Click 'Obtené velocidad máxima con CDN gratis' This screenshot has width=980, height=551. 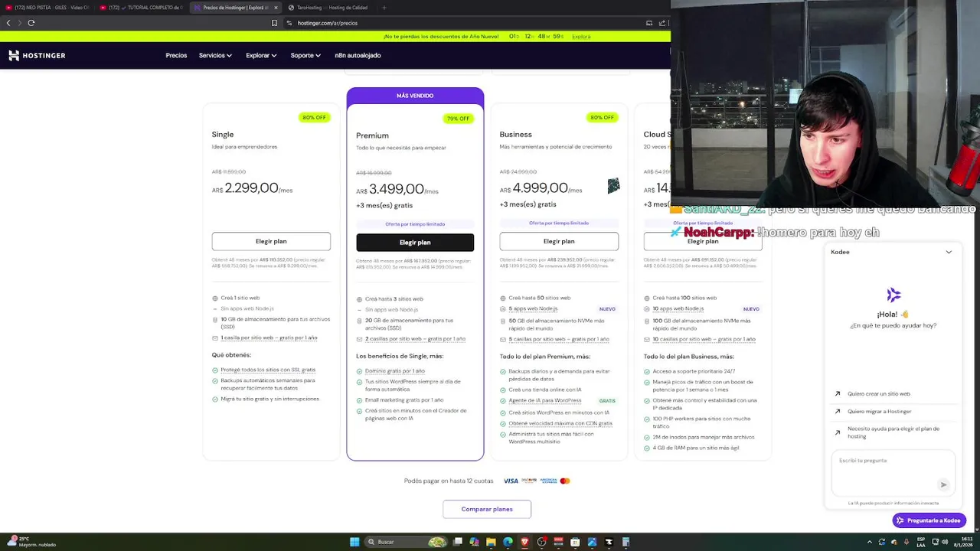click(x=560, y=423)
